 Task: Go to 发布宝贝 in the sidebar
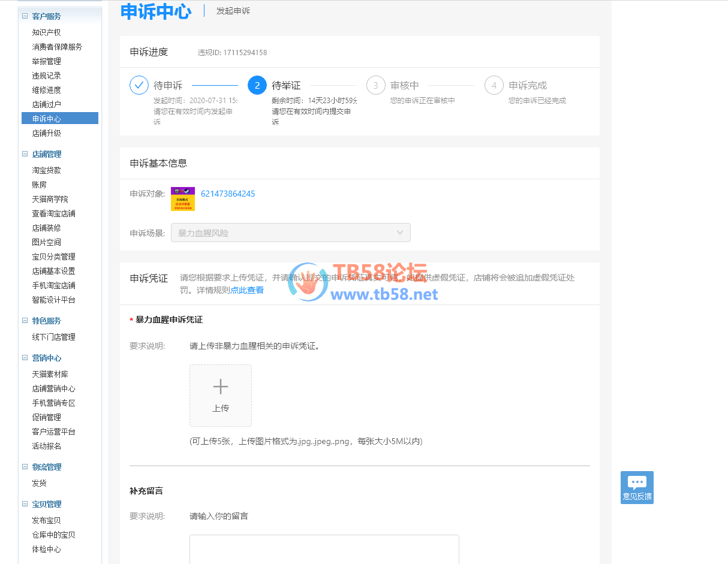click(x=47, y=520)
